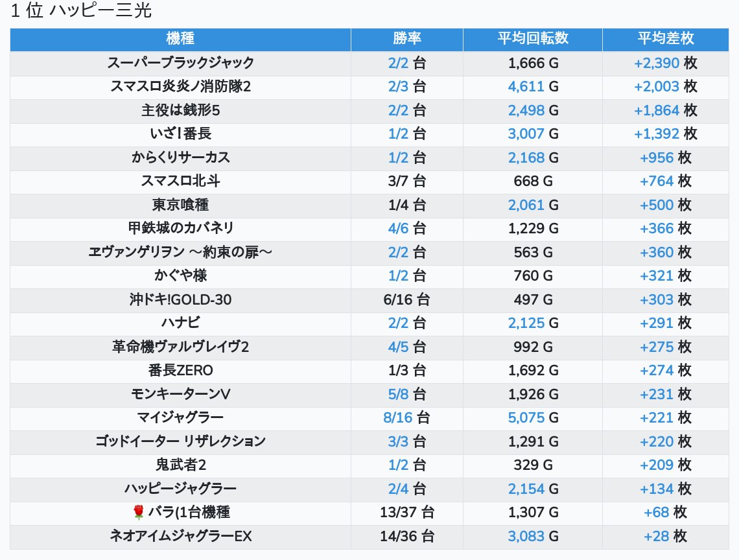Click the +2,390 average difference value
Screen dimensions: 739x560
coord(657,63)
